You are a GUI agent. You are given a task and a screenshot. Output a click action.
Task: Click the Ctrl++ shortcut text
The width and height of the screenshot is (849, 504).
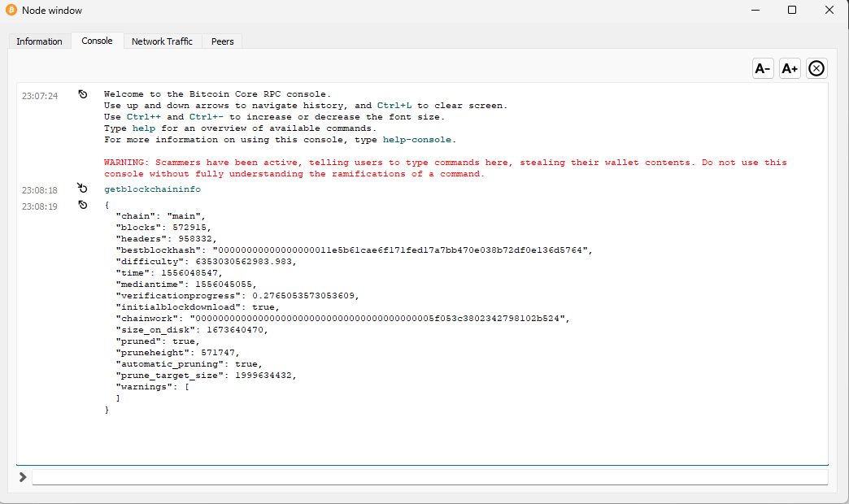click(143, 117)
